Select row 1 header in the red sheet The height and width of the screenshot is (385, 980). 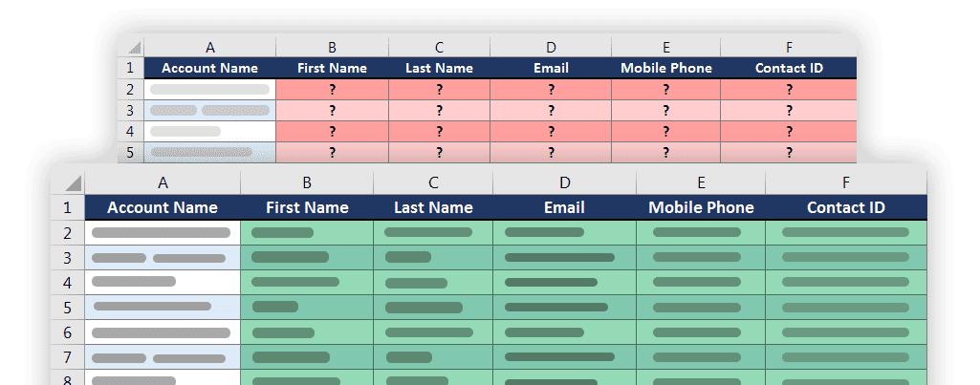click(x=131, y=68)
